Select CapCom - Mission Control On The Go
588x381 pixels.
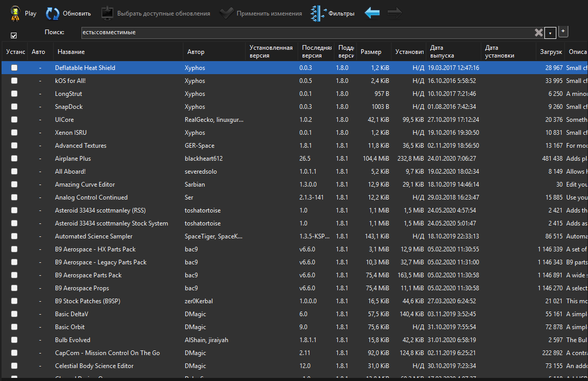[x=294, y=353]
